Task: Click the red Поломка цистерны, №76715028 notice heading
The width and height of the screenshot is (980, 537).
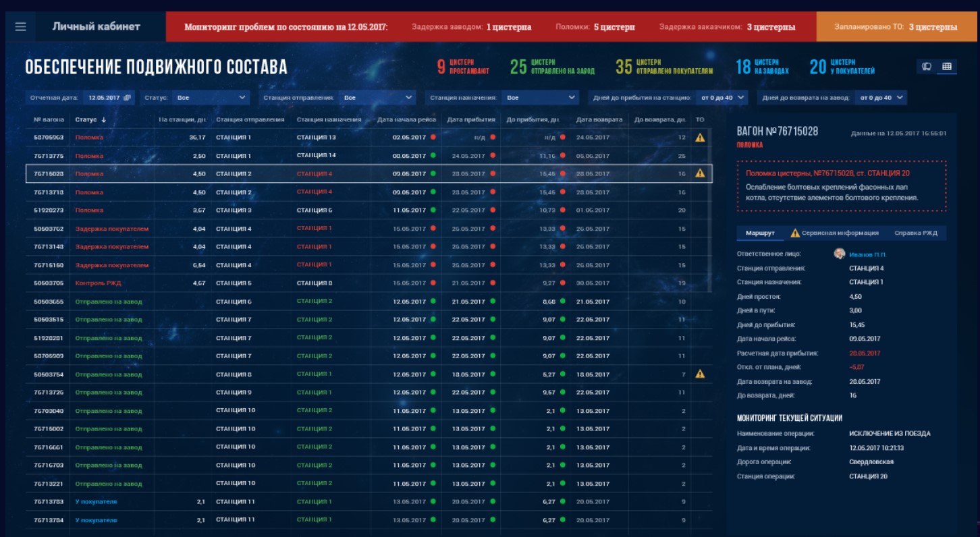Action: tap(827, 173)
